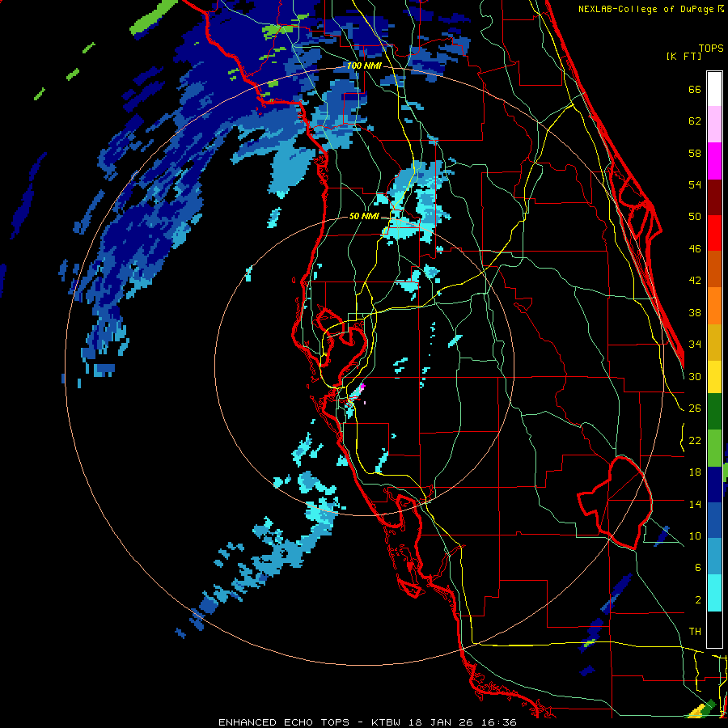Select the navy 22 kft swatch
Screen dimensions: 728x728
714,485
